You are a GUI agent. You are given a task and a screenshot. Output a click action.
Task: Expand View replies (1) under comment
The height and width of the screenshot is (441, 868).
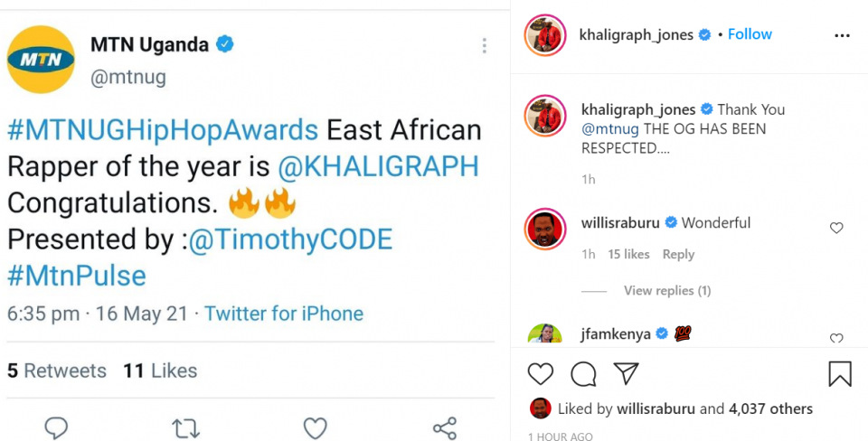[x=667, y=291]
